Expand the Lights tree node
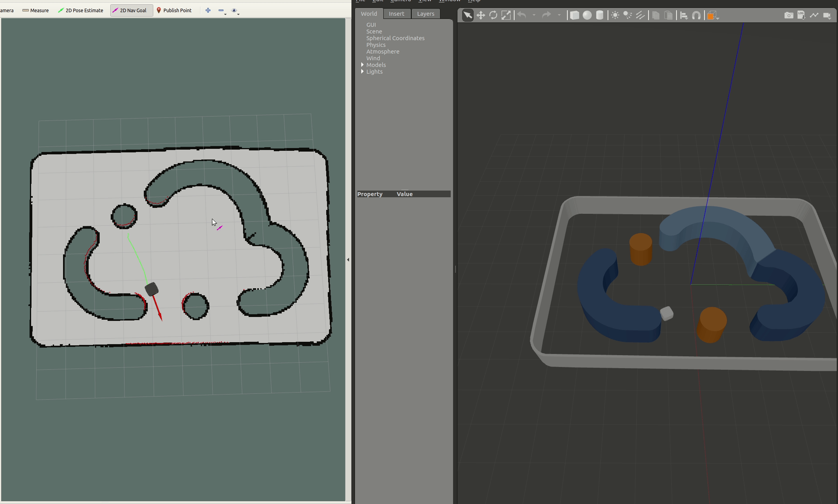This screenshot has height=504, width=838. click(362, 71)
